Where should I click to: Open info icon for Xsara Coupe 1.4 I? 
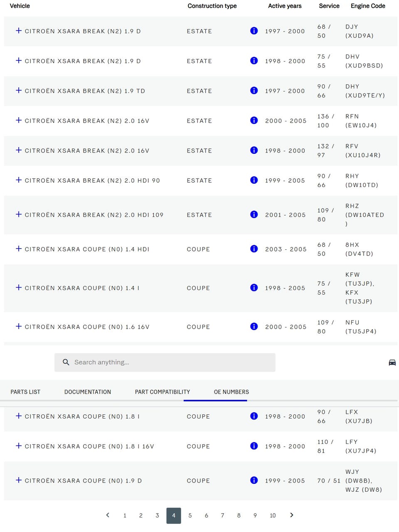point(254,288)
